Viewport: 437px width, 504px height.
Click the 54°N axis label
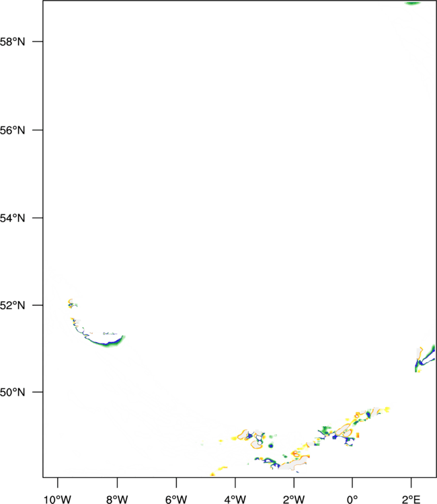click(x=12, y=218)
